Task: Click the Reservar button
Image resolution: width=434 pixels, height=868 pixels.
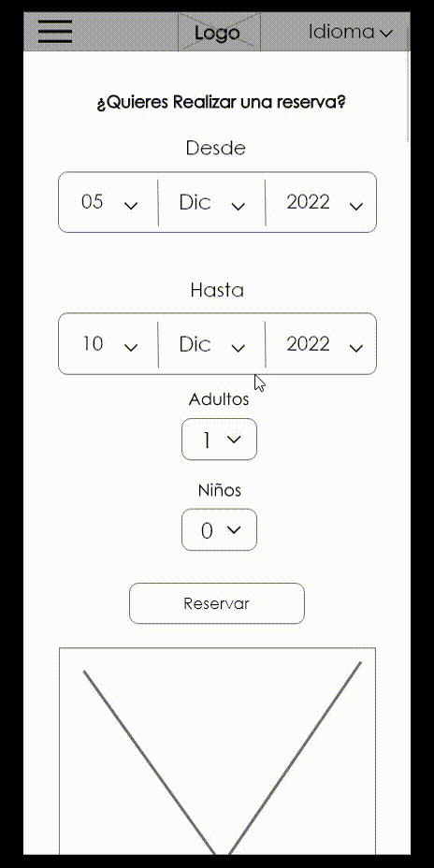Action: (216, 603)
